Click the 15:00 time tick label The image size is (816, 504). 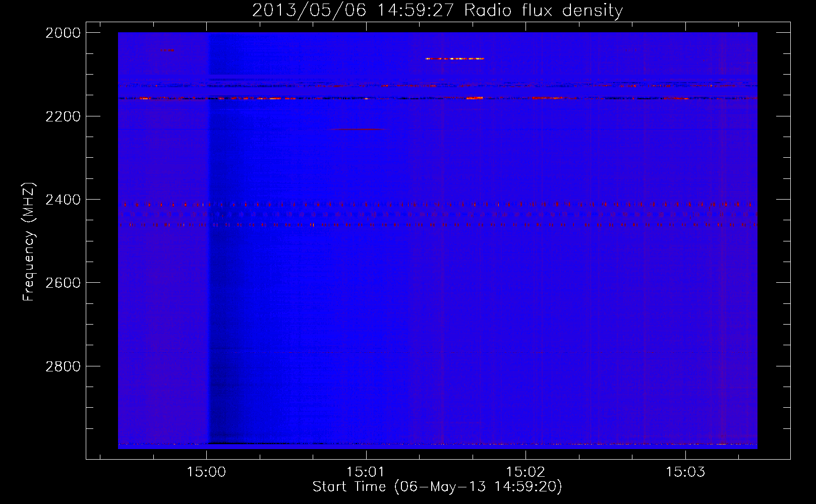pyautogui.click(x=206, y=472)
